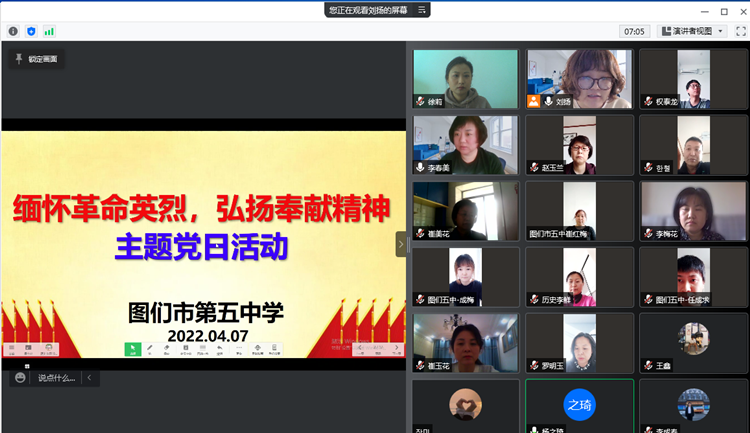
Task: Click the microphone icon beside 李春美
Action: [x=420, y=167]
